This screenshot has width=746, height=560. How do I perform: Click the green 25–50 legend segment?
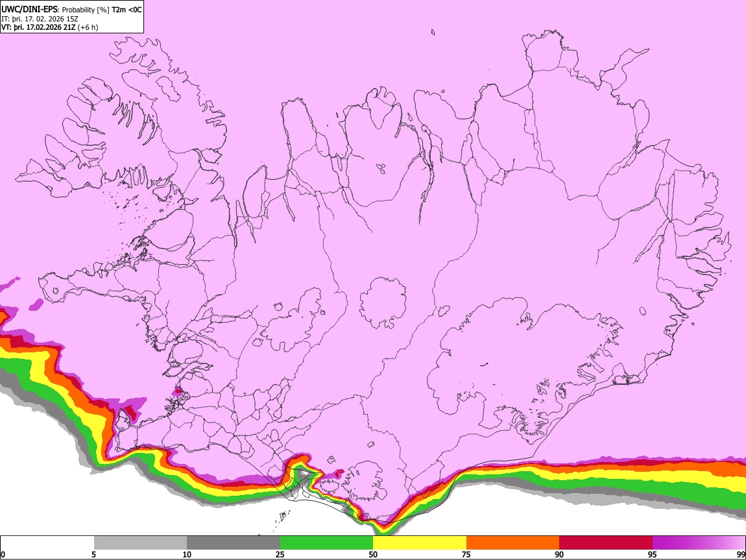[x=326, y=543]
